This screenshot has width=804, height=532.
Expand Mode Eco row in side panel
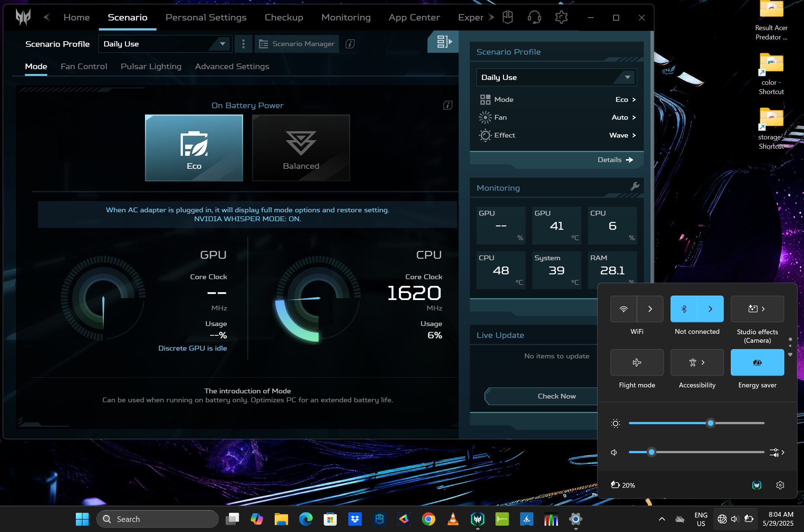pos(557,100)
